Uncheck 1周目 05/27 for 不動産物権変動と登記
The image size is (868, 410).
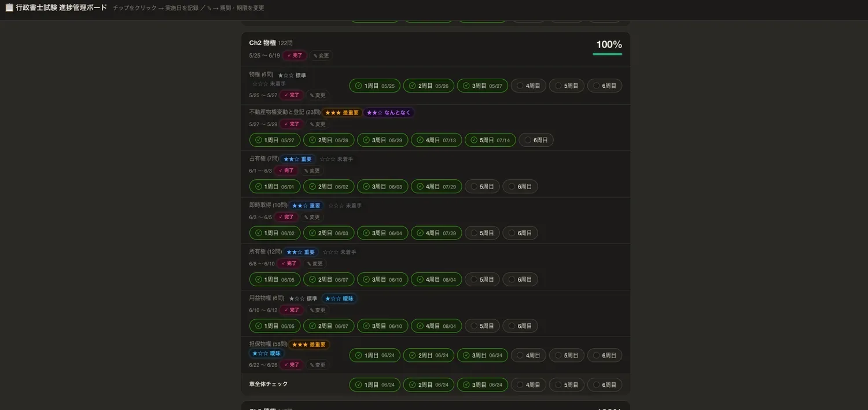275,140
